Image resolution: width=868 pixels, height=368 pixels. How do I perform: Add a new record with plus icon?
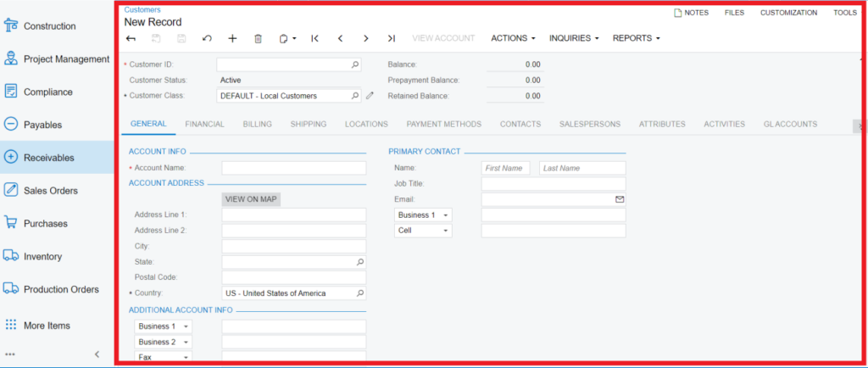(x=232, y=38)
